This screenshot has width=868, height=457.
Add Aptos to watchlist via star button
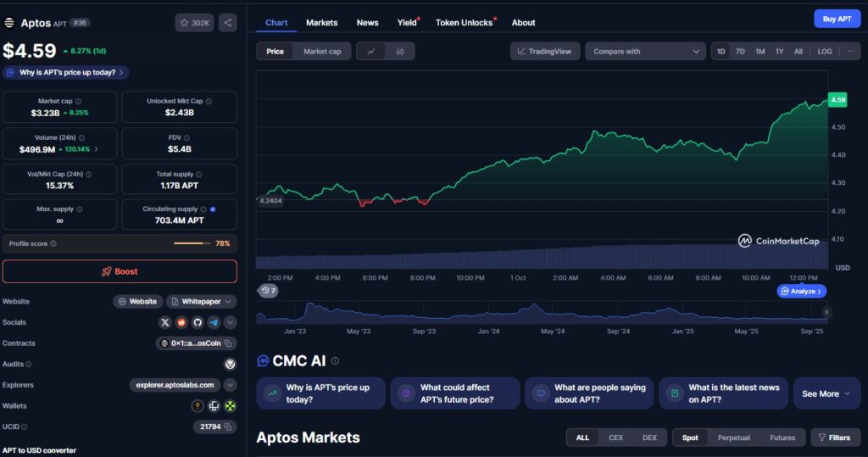tap(194, 23)
